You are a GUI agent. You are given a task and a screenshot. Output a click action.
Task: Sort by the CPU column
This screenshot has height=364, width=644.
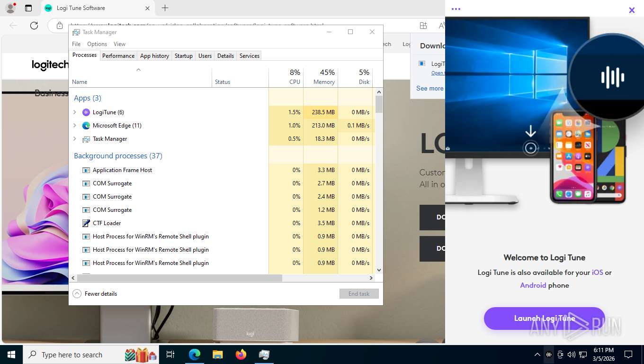coord(286,76)
